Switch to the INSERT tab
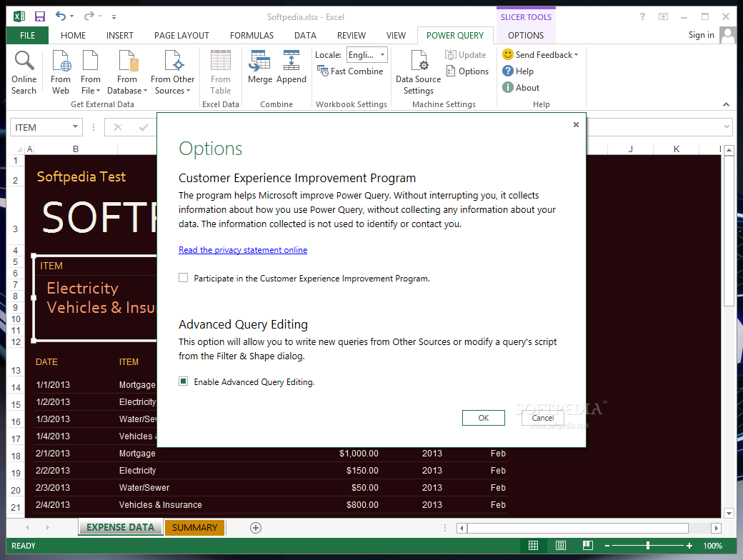This screenshot has height=560, width=743. click(x=119, y=36)
